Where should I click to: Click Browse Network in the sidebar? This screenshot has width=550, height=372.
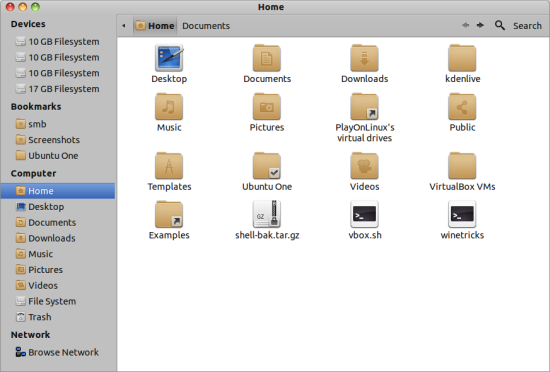click(x=58, y=352)
